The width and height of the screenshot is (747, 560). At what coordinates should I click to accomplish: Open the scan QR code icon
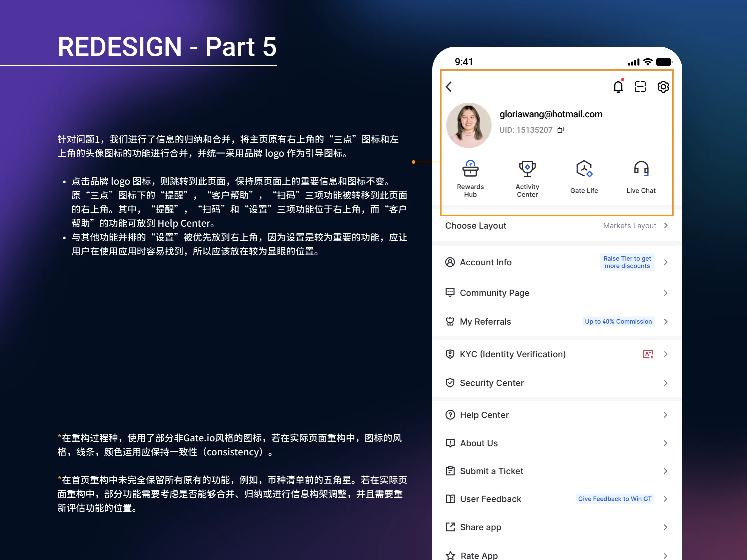pos(640,87)
